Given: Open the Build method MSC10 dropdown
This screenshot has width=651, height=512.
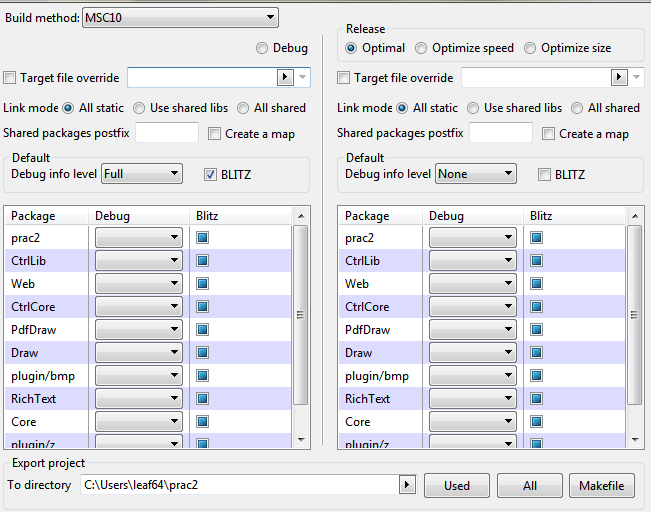Looking at the screenshot, I should coord(180,17).
